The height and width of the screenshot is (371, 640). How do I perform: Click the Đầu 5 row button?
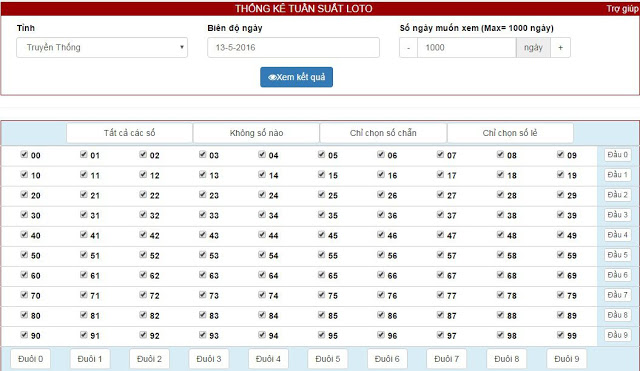click(x=618, y=255)
